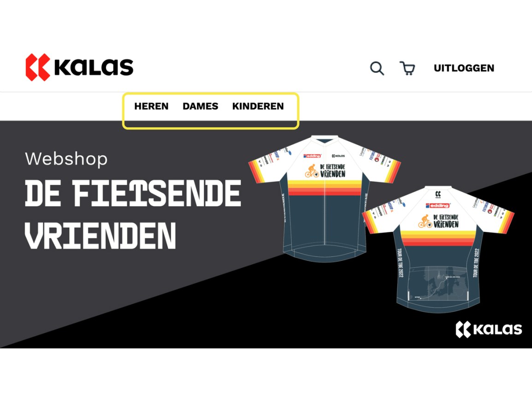Viewport: 532px width, 409px height.
Task: Click the edding logo on the front jersey
Action: click(312, 156)
